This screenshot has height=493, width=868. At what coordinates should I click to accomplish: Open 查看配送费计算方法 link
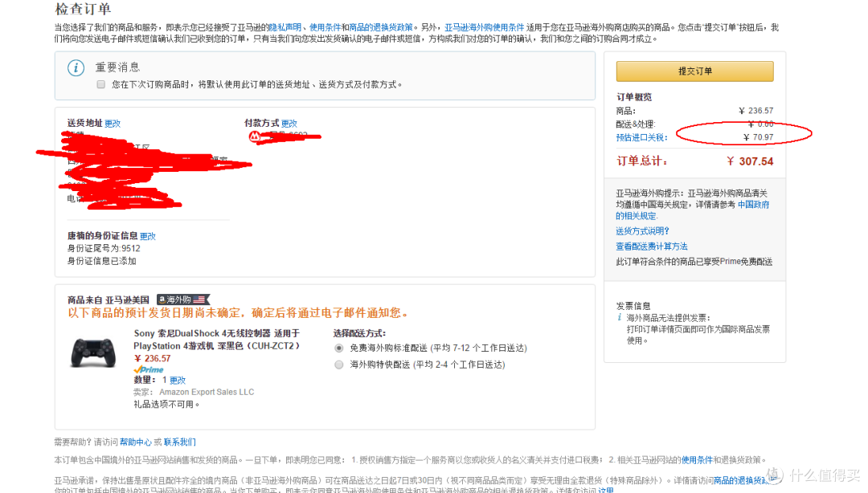(652, 246)
